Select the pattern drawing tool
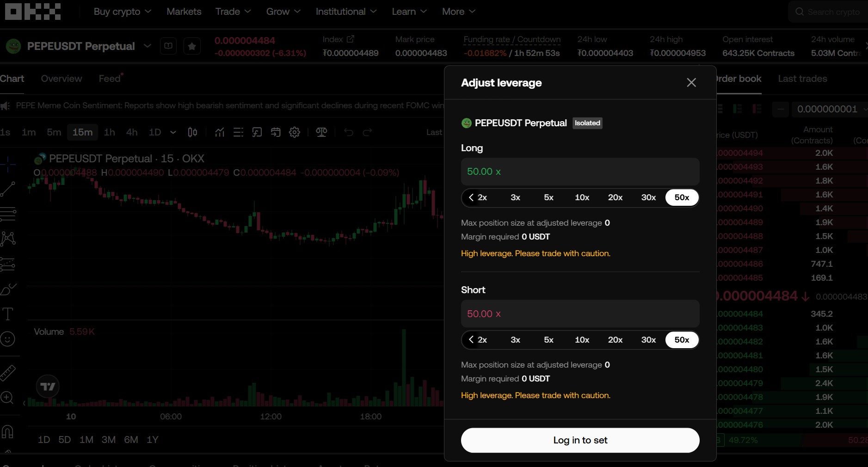The image size is (868, 467). point(8,239)
